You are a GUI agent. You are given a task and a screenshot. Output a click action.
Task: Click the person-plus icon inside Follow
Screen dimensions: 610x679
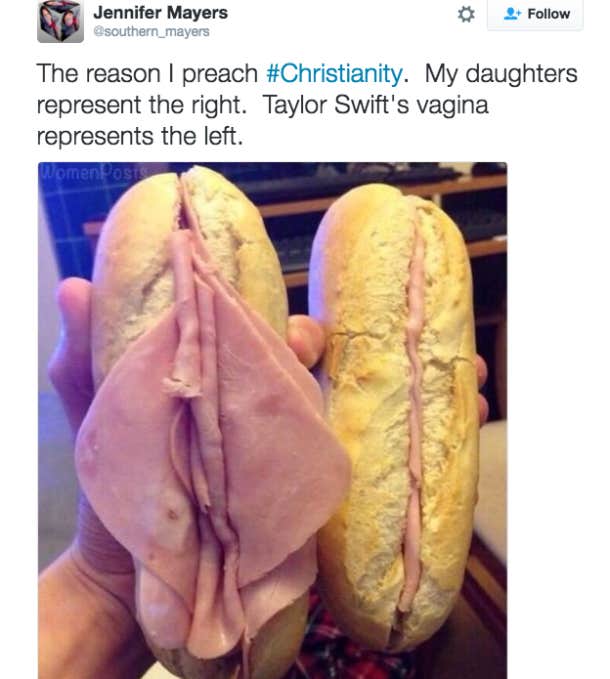pyautogui.click(x=512, y=14)
